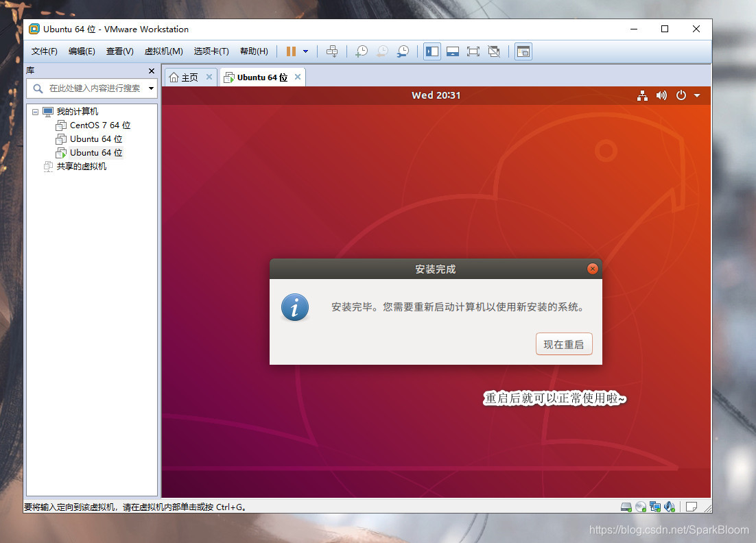Open the power options dropdown arrow beside pause
This screenshot has height=543, width=756.
(x=306, y=51)
